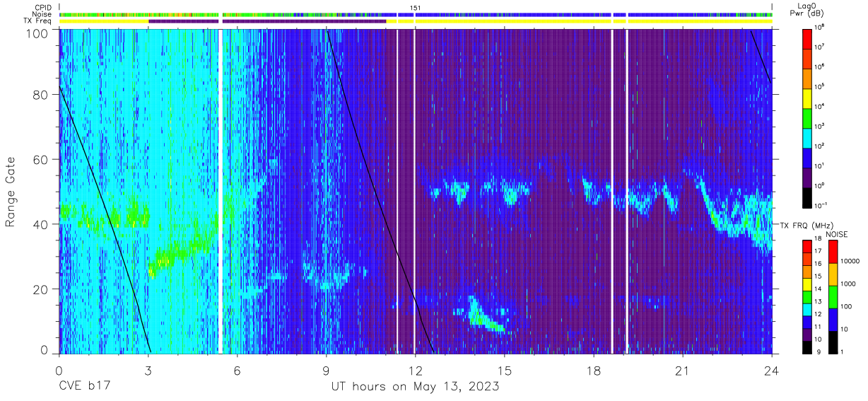
Task: Click the 10000 label on NOISE legend
Action: point(852,262)
